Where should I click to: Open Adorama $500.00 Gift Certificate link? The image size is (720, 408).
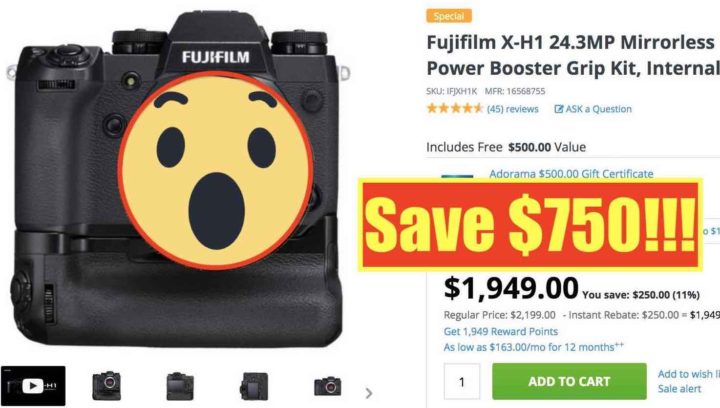pos(571,173)
